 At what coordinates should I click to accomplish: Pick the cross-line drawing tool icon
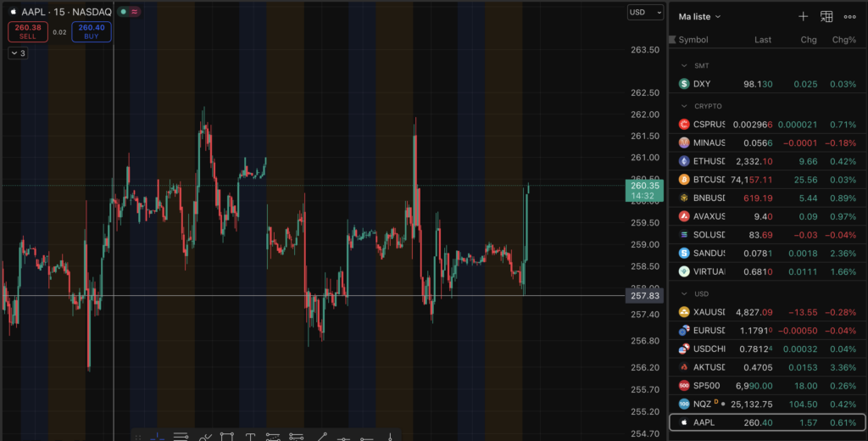pos(157,437)
